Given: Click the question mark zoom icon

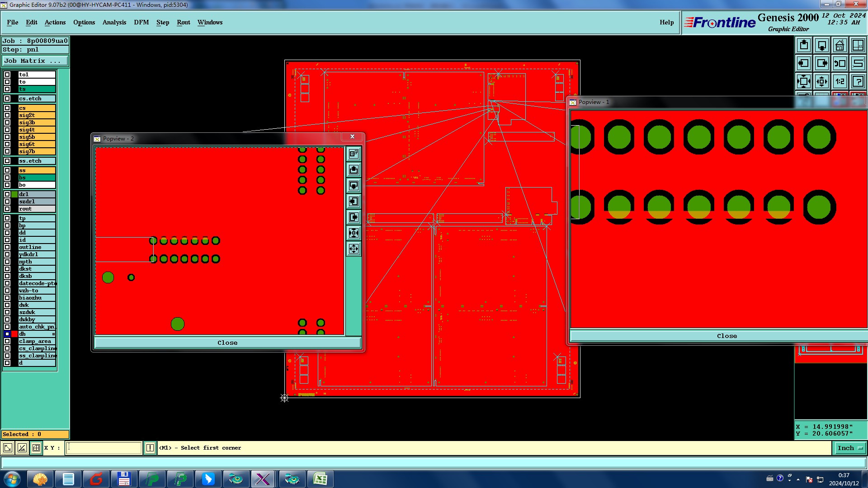Looking at the screenshot, I should point(858,81).
